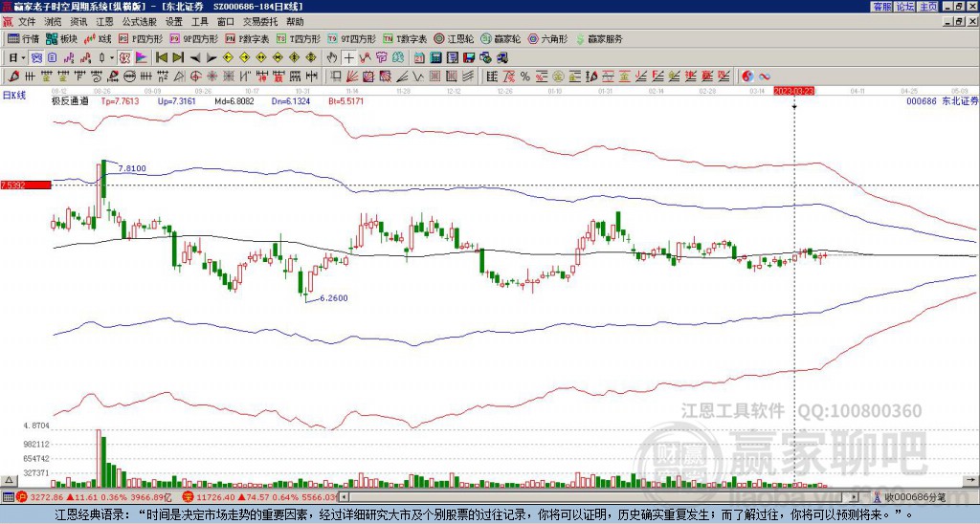Image resolution: width=980 pixels, height=524 pixels.
Task: Open the P数字表 tool
Action: (x=247, y=38)
